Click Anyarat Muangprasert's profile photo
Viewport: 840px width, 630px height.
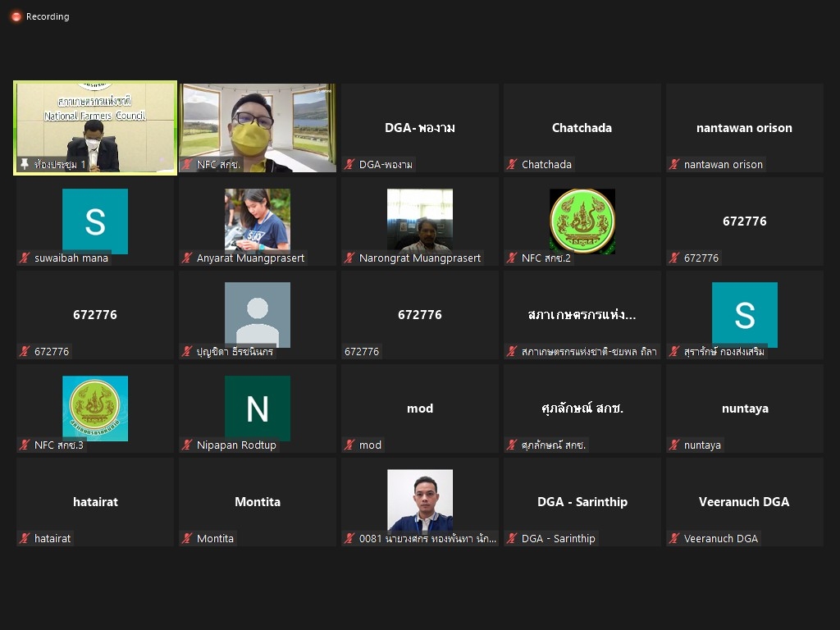257,220
